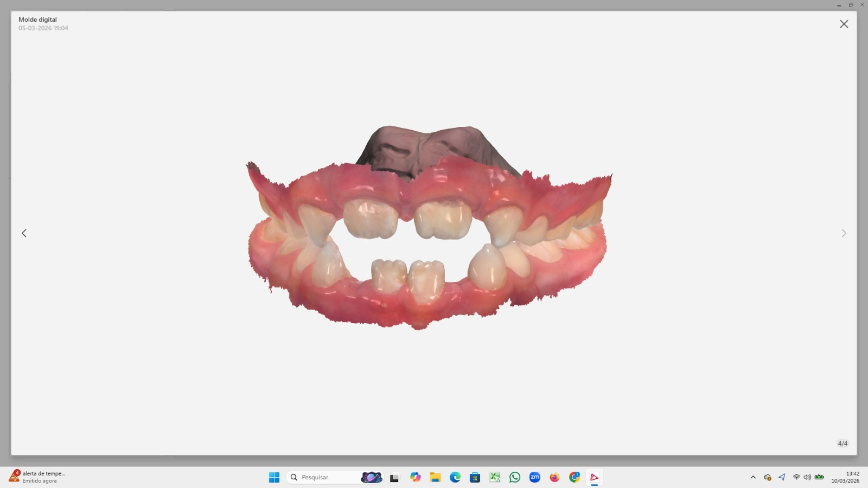
Task: Open Task View from taskbar
Action: (394, 477)
